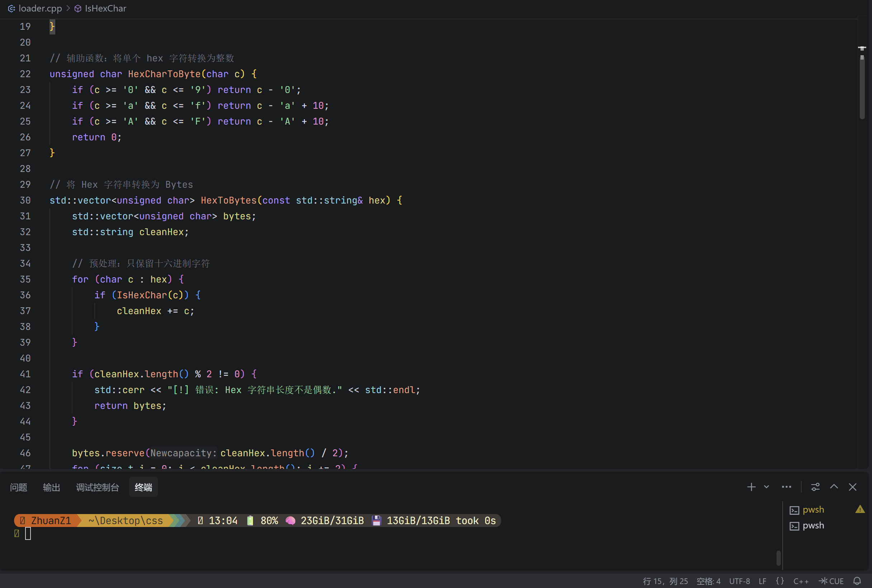
Task: Click the curly braces status bar icon
Action: (x=780, y=581)
